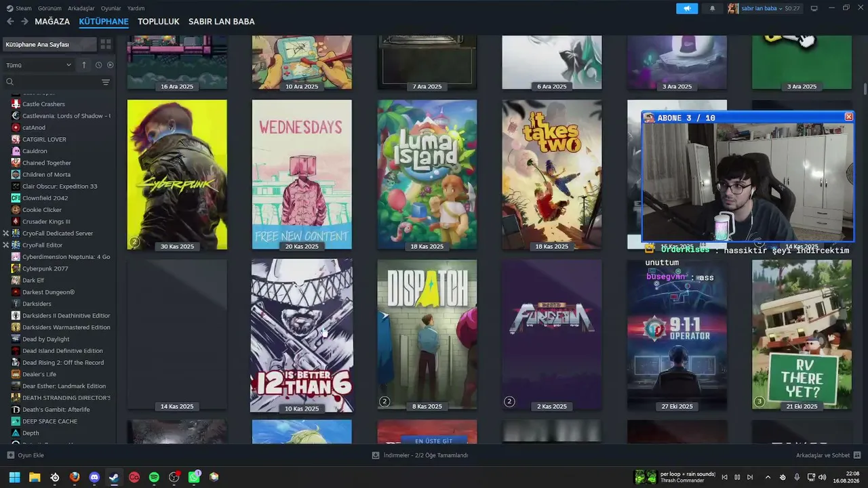Click the Add a Game plus icon
868x488 pixels.
pos(10,455)
